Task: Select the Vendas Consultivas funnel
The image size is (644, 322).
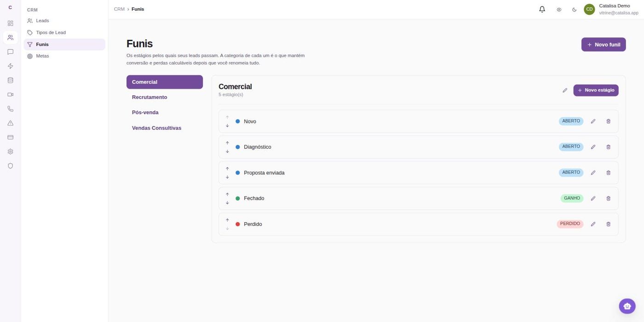Action: [165, 128]
